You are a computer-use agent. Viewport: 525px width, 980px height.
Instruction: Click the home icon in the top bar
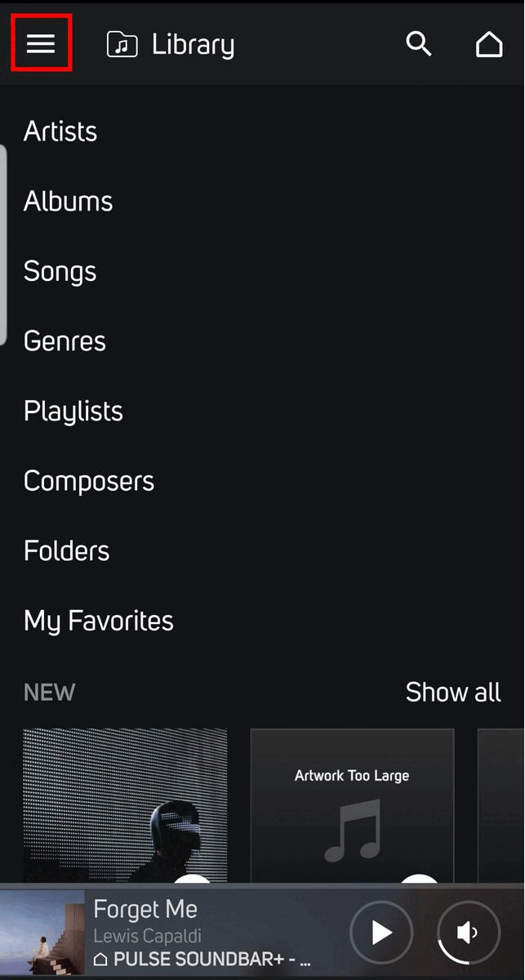point(488,44)
